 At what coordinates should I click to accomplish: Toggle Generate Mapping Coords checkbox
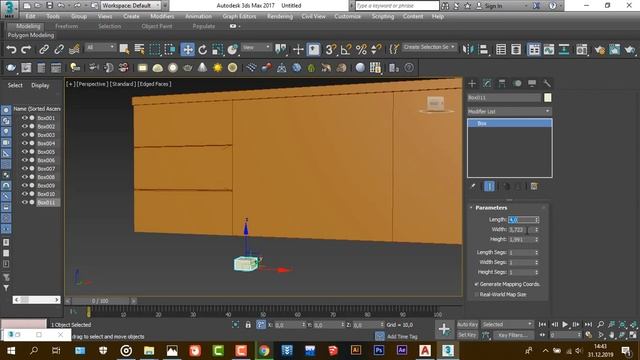click(x=476, y=284)
